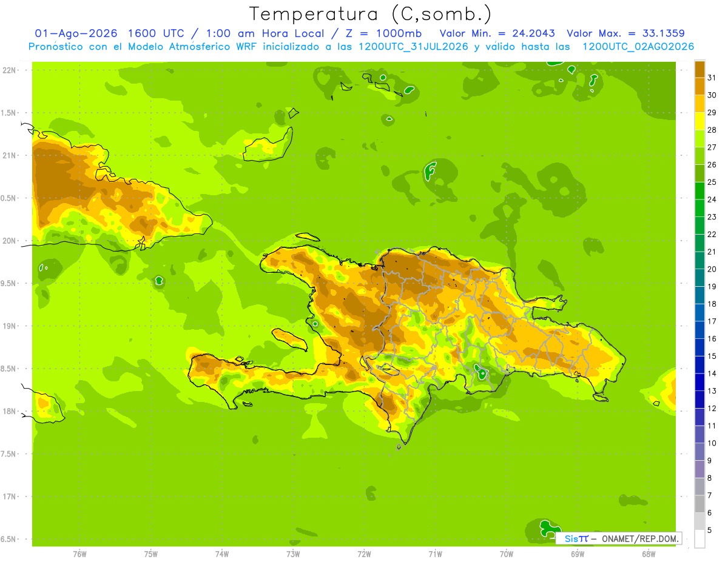Click the 'Valor Max. = 33.1359' readout
The height and width of the screenshot is (562, 728).
pos(625,33)
